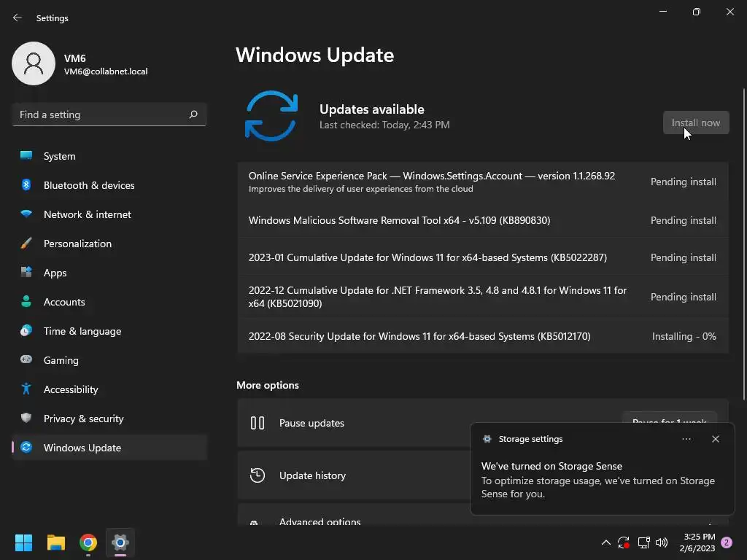
Task: Click the Time & language clock icon
Action: [x=26, y=330]
